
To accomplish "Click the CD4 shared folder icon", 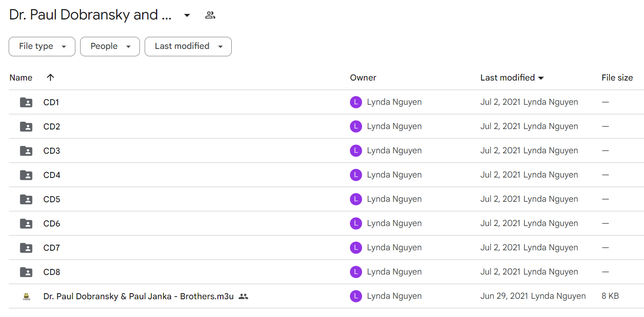I will [x=26, y=175].
